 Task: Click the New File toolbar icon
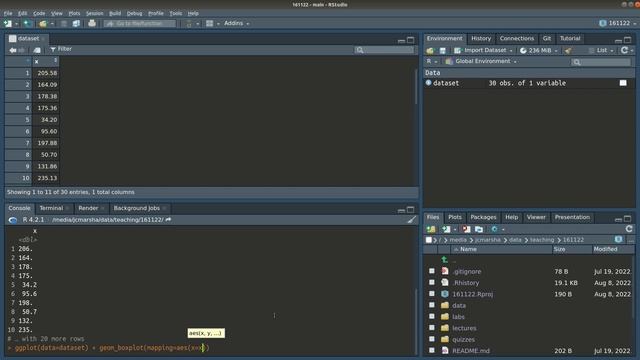pos(8,23)
